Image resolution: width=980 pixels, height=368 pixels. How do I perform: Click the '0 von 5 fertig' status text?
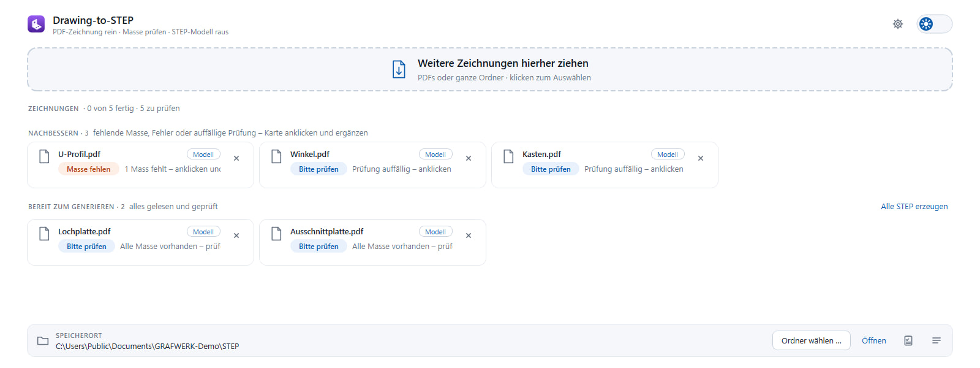click(x=110, y=109)
